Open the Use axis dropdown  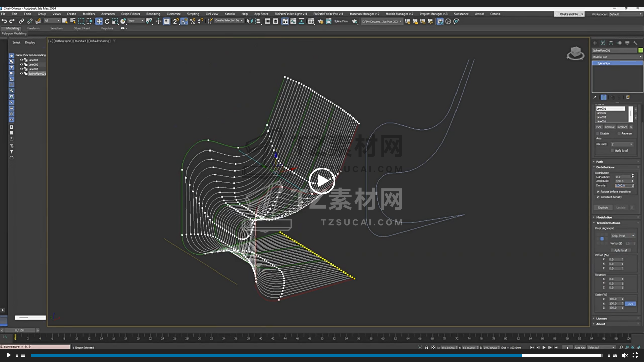click(x=622, y=144)
